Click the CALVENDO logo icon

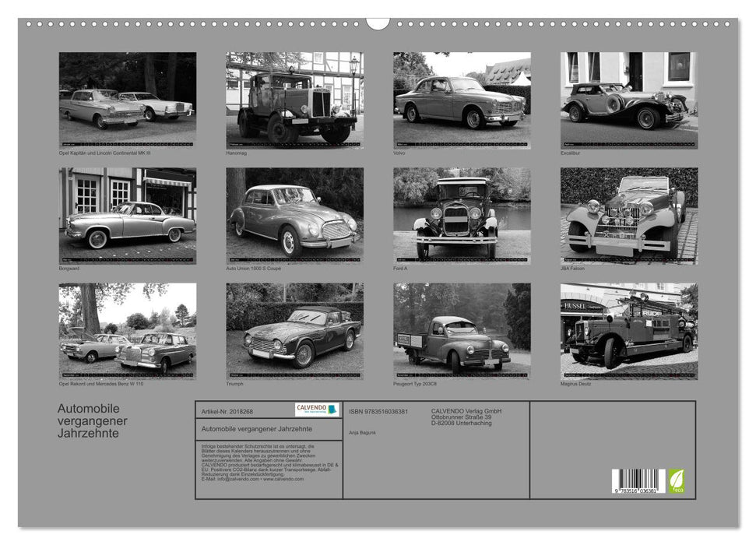point(315,408)
